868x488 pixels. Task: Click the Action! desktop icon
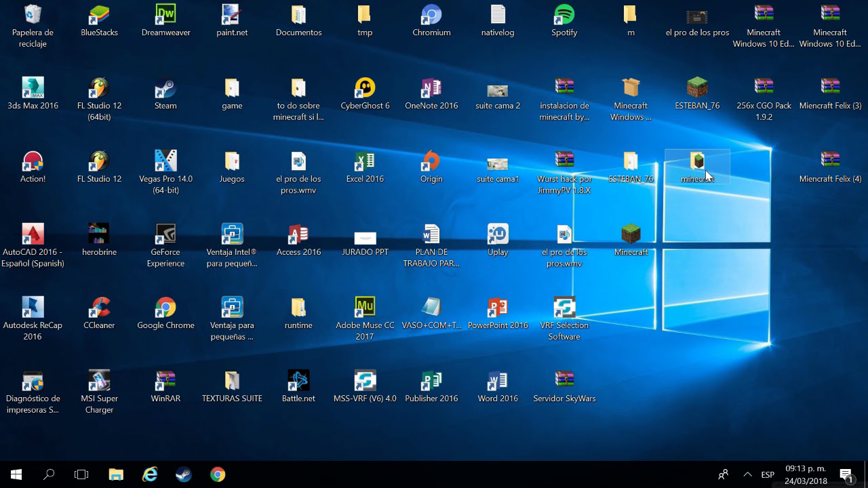point(33,167)
